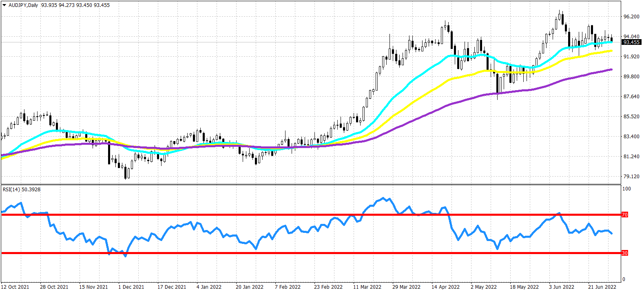Image resolution: width=644 pixels, height=292 pixels.
Task: Click the 12 Oct 2021 date label
Action: [x=15, y=287]
